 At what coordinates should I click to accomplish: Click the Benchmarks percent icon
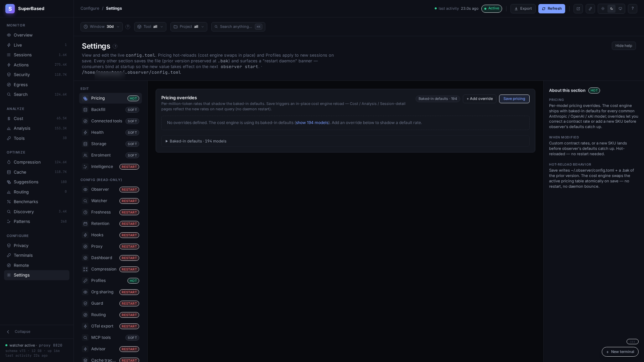pyautogui.click(x=9, y=202)
